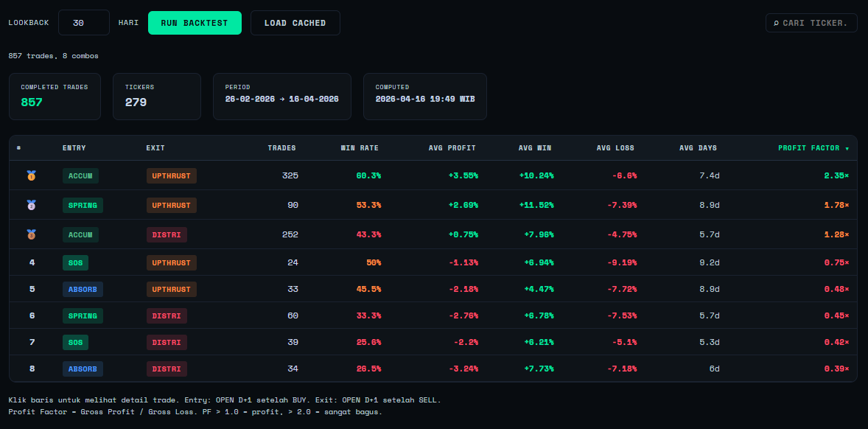Image resolution: width=868 pixels, height=429 pixels.
Task: Click the UPTHRUST tag in the 325-trades row
Action: click(172, 176)
